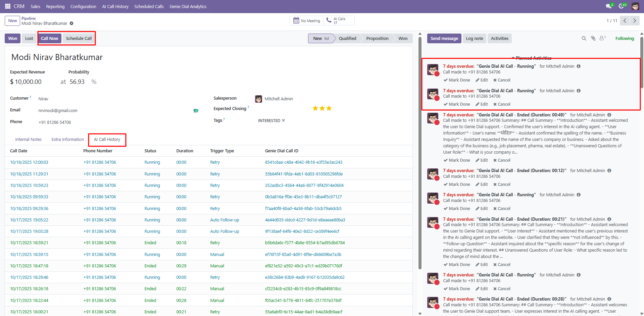Open Genie Dial Analytics menu
Screen dimensions: 644x316
[x=188, y=6]
